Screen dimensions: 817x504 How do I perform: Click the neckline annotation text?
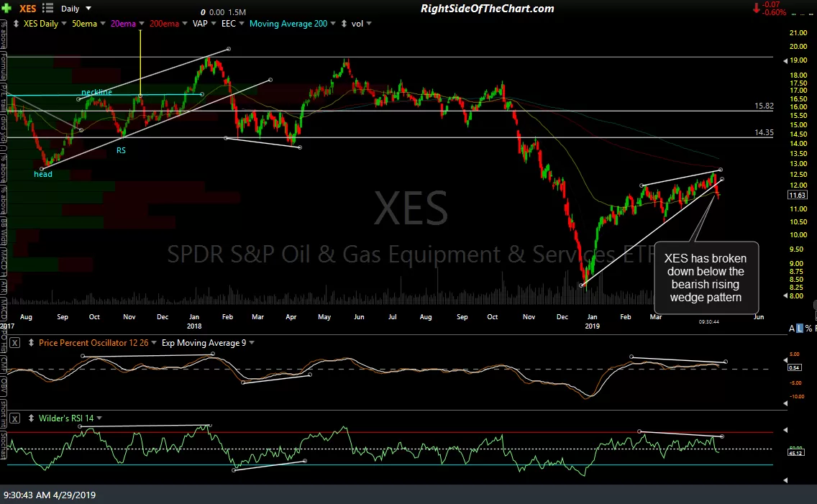point(96,91)
